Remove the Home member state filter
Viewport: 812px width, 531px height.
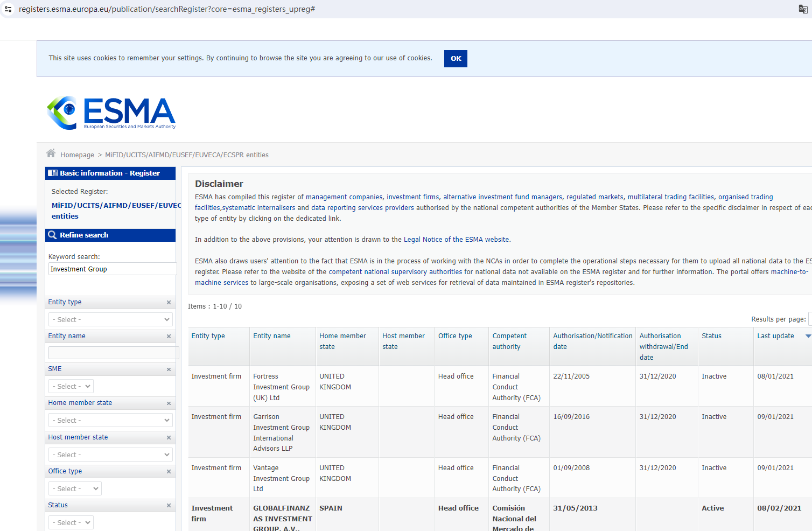click(x=169, y=403)
